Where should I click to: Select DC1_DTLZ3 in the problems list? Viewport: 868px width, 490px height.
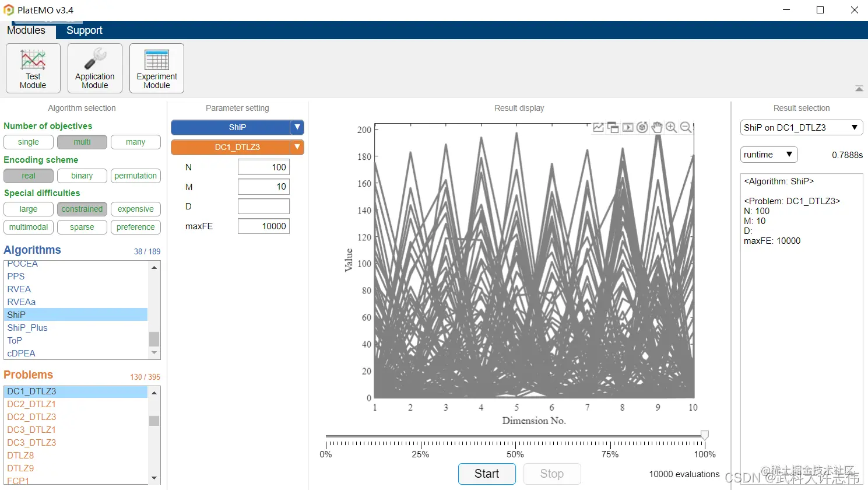pyautogui.click(x=76, y=391)
